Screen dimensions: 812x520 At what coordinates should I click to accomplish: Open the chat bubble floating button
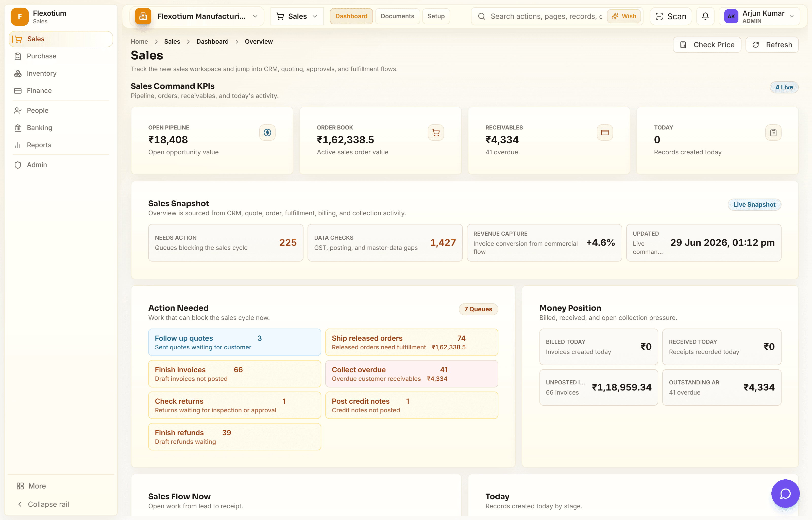[x=785, y=494]
